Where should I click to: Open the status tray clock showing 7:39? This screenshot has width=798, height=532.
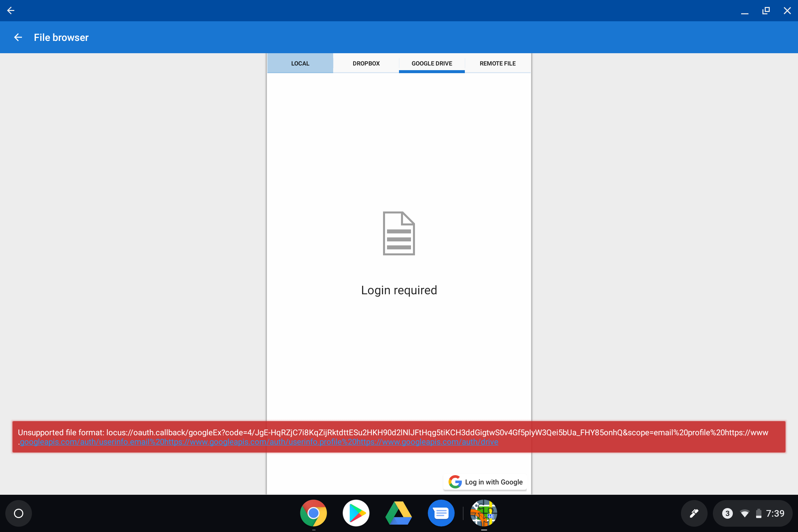775,513
